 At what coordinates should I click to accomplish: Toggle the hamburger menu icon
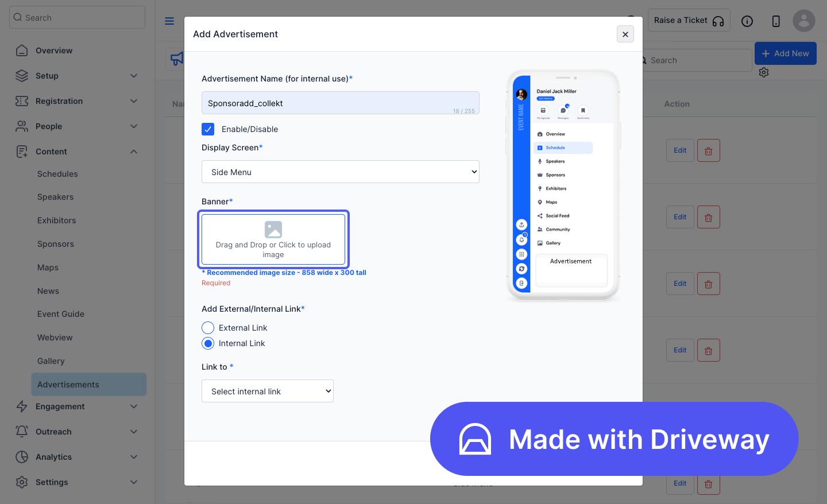tap(169, 21)
